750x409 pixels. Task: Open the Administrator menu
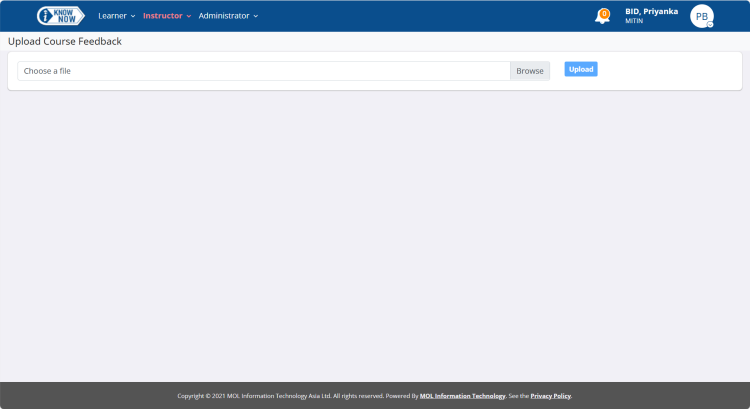[x=223, y=16]
